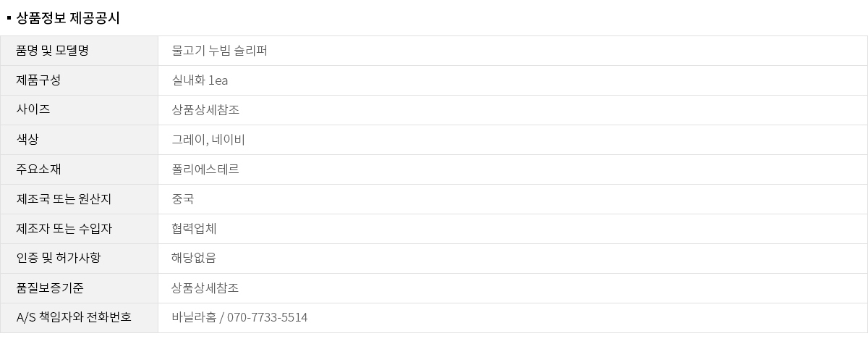This screenshot has height=344, width=868.
Task: Select the 주요소재 label cell
Action: 38,169
